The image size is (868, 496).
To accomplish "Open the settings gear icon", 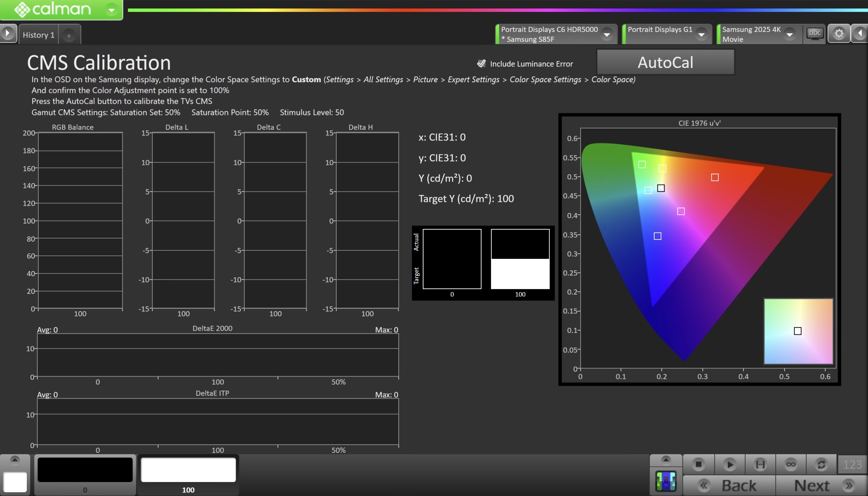I will (839, 33).
